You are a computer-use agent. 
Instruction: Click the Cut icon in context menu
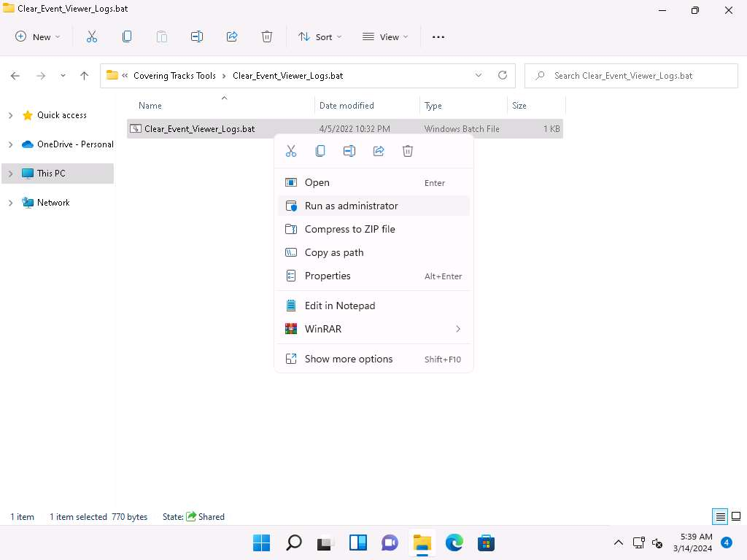[x=291, y=151]
